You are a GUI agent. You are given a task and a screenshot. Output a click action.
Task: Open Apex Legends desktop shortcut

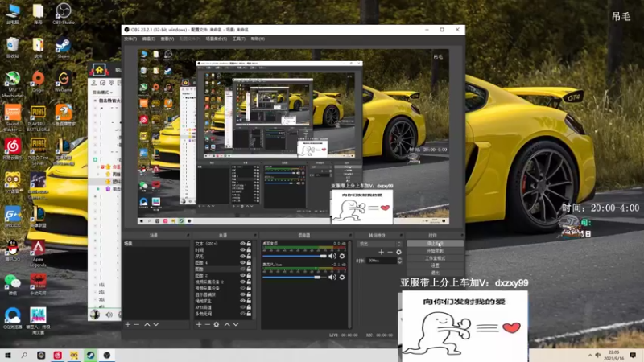point(38,253)
